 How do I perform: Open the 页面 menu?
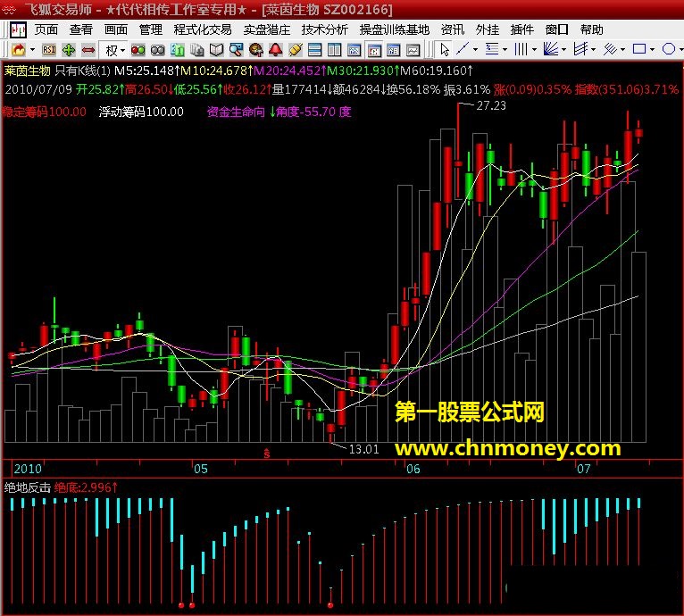[46, 29]
